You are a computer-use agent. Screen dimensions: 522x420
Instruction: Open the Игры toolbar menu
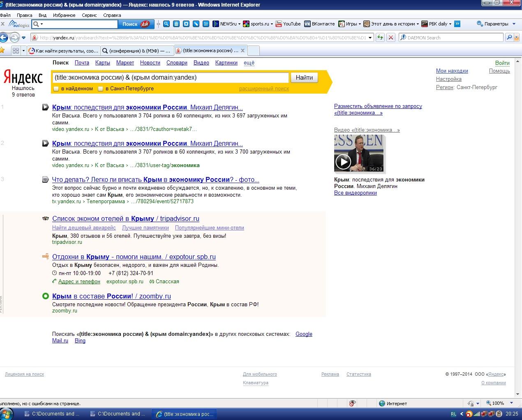350,24
